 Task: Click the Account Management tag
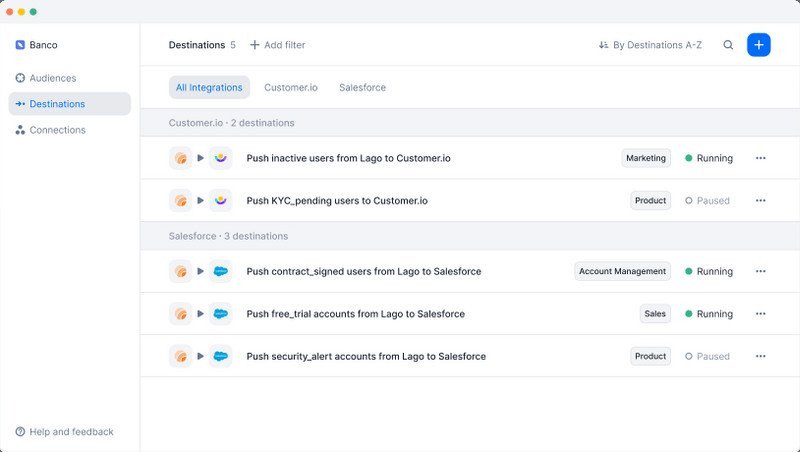pyautogui.click(x=622, y=271)
